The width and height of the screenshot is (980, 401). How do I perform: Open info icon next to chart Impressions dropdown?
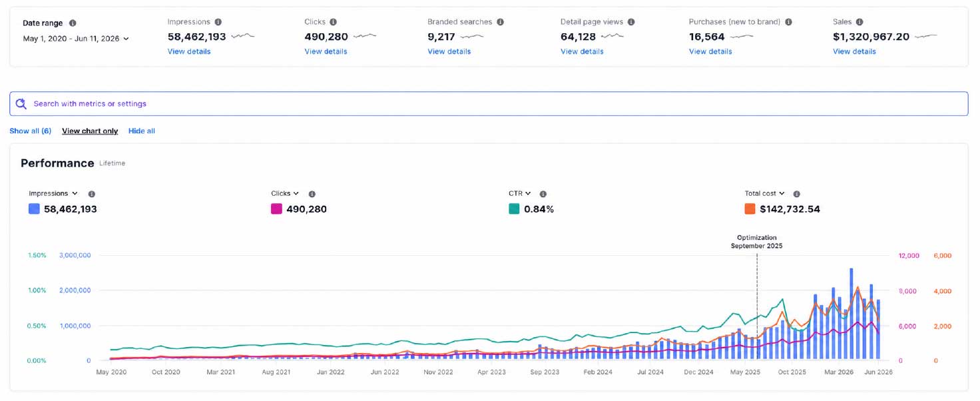click(x=92, y=194)
